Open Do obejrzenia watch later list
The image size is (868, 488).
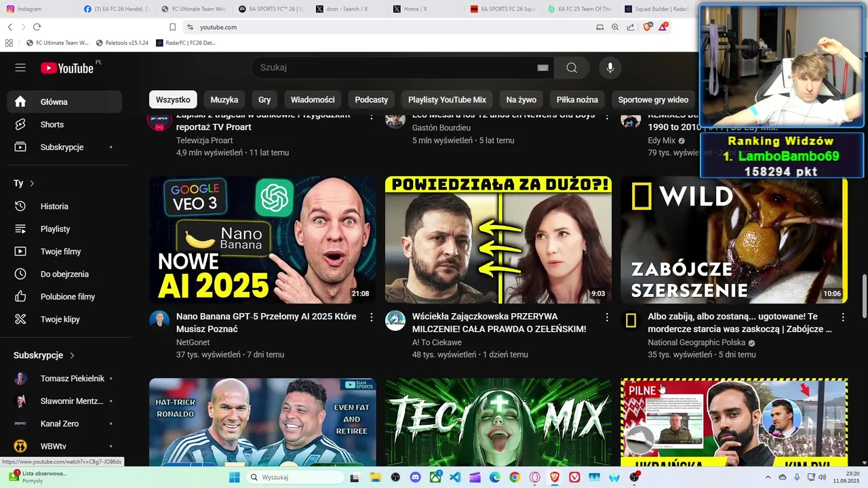[x=64, y=274]
